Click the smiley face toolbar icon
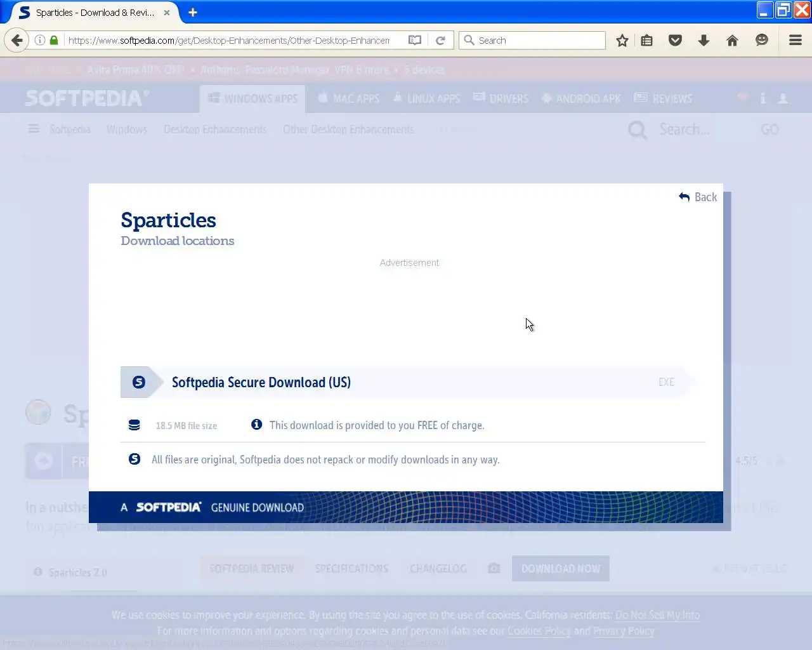The image size is (812, 650). click(x=762, y=40)
